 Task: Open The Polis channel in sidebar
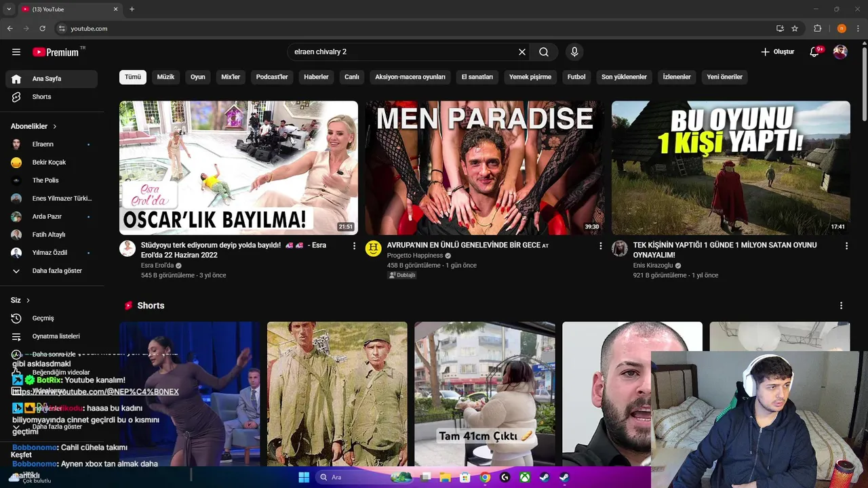(52, 180)
